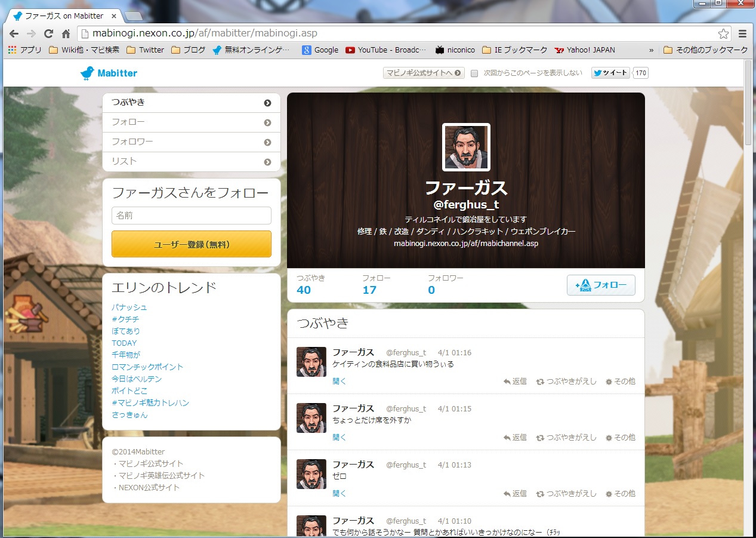Select the フォロー sidebar menu item
Viewport: 756px width, 538px height.
pyautogui.click(x=192, y=122)
